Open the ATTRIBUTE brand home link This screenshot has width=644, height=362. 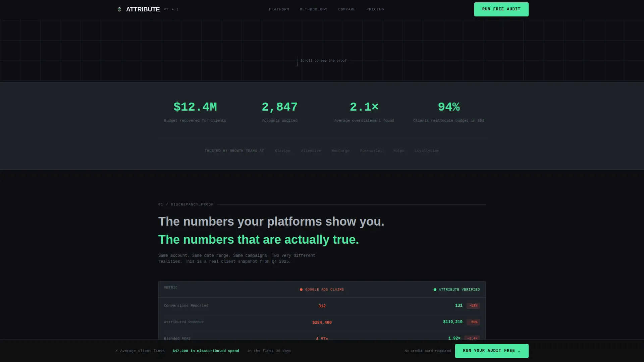coord(143,9)
